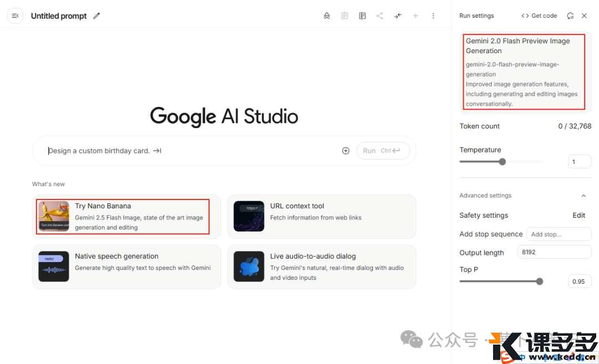Click the compare arrows icon in toolbar
This screenshot has height=364, width=599.
click(398, 16)
